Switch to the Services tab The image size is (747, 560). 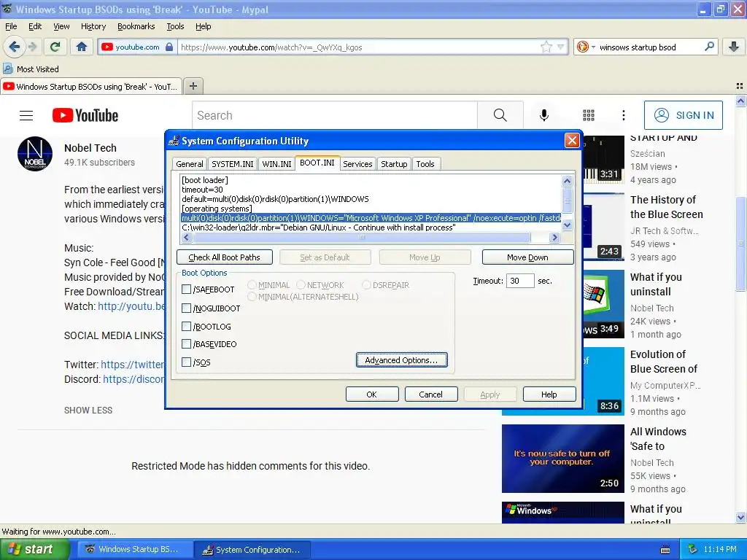tap(357, 164)
